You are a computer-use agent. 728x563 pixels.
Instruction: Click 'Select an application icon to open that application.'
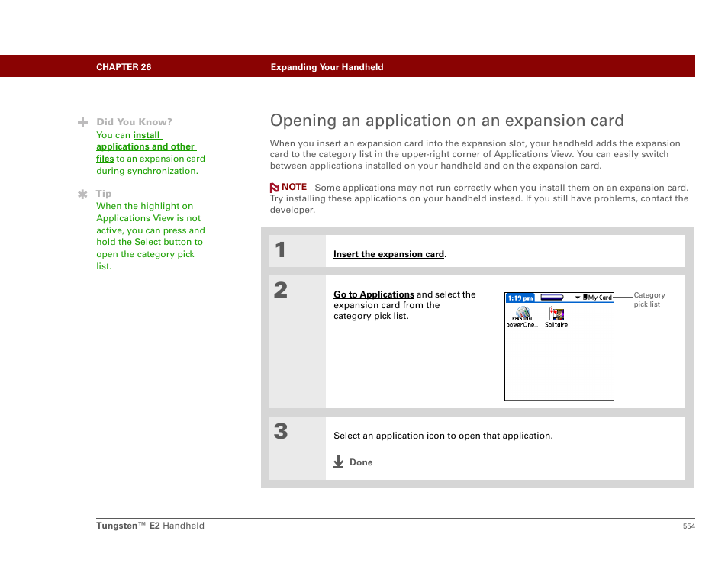pyautogui.click(x=443, y=436)
